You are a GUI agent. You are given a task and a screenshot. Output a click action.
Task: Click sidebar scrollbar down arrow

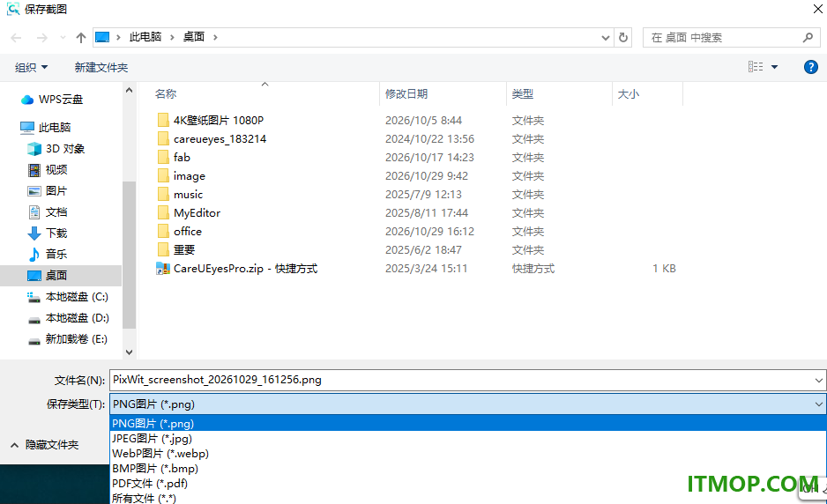point(130,352)
